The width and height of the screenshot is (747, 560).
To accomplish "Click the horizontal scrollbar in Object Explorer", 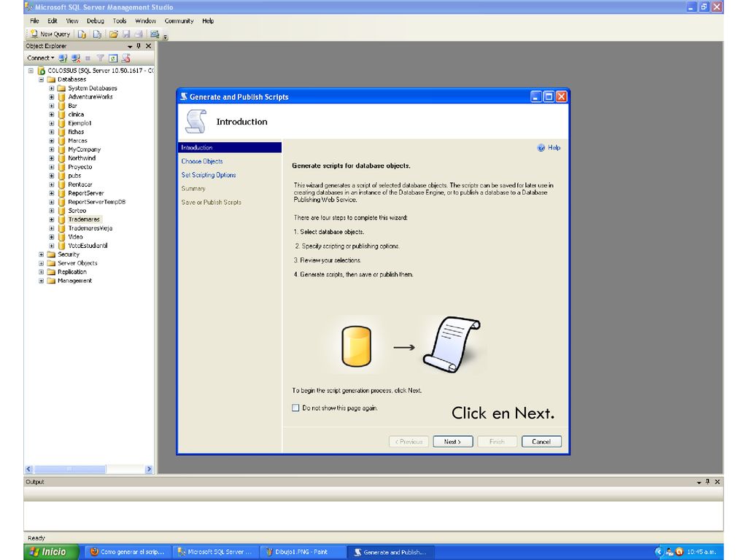I will (x=69, y=469).
